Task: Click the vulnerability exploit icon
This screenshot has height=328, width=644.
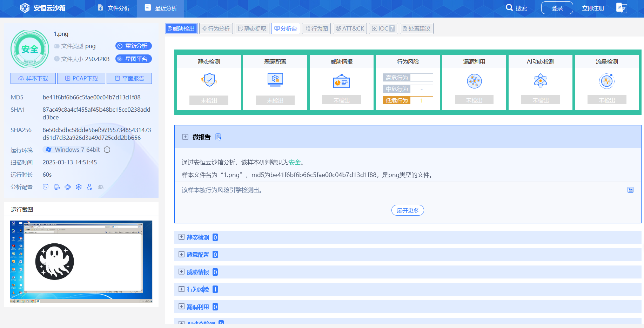Action: pos(474,81)
